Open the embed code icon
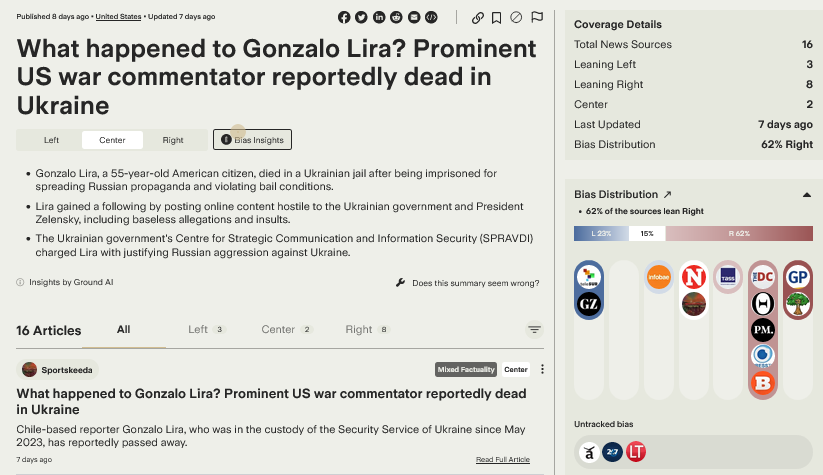 click(x=431, y=17)
